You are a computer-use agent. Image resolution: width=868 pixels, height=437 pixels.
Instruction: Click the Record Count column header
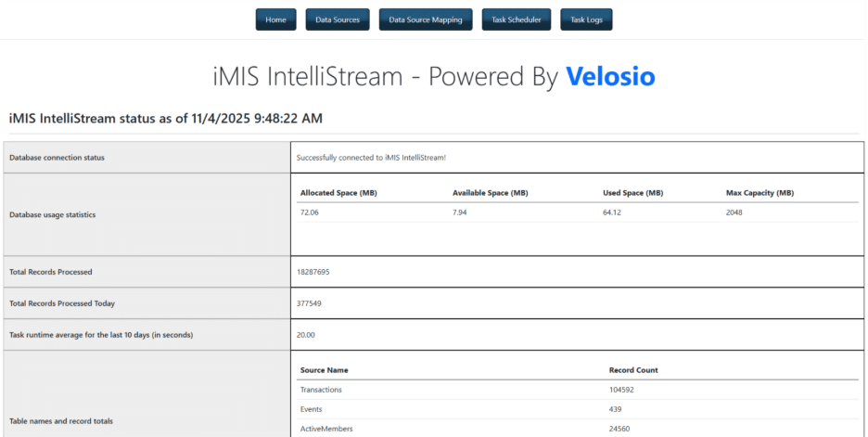tap(633, 370)
